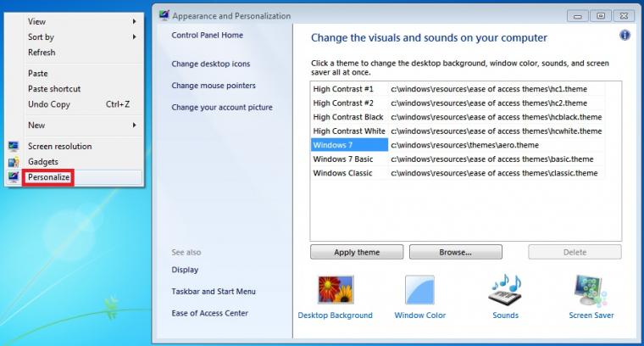The width and height of the screenshot is (644, 346).
Task: Click the hc2.theme file path
Action: (489, 103)
